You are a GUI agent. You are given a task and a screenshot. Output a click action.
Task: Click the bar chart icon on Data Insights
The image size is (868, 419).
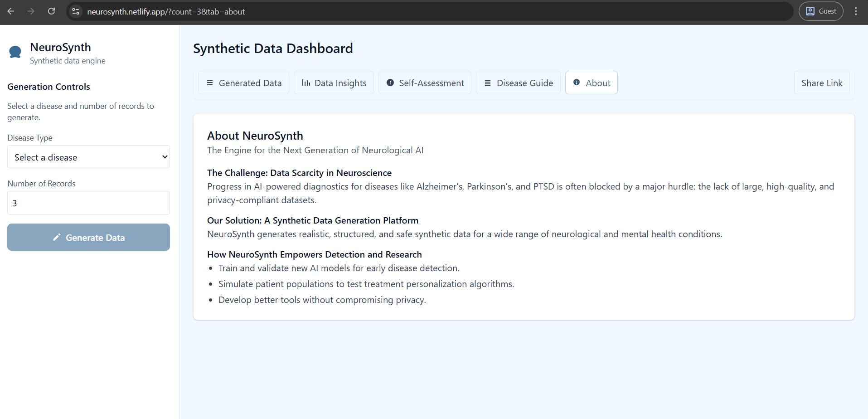[306, 83]
